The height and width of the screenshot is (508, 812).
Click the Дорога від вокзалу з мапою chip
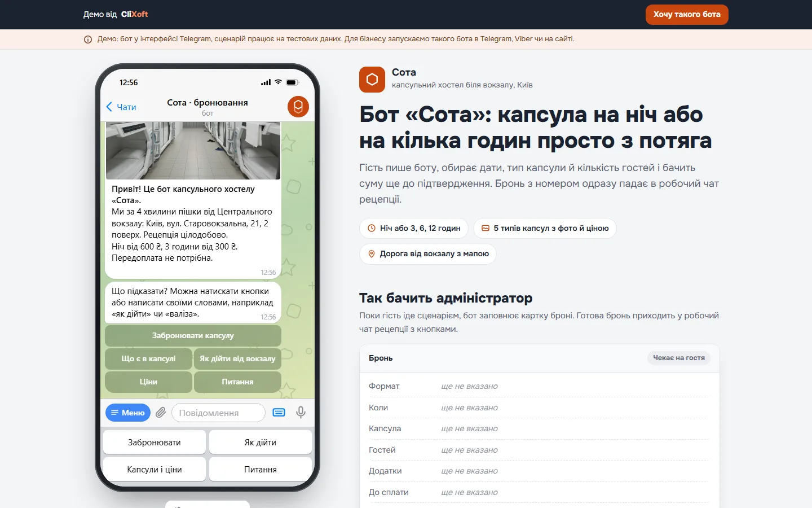click(428, 254)
